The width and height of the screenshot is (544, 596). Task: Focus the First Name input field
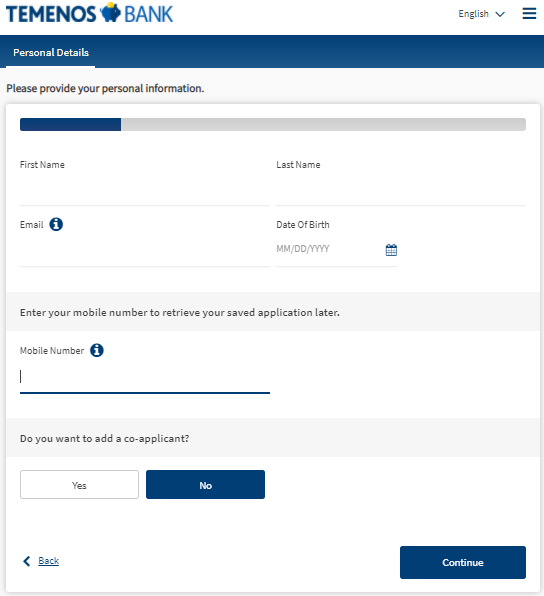point(145,192)
